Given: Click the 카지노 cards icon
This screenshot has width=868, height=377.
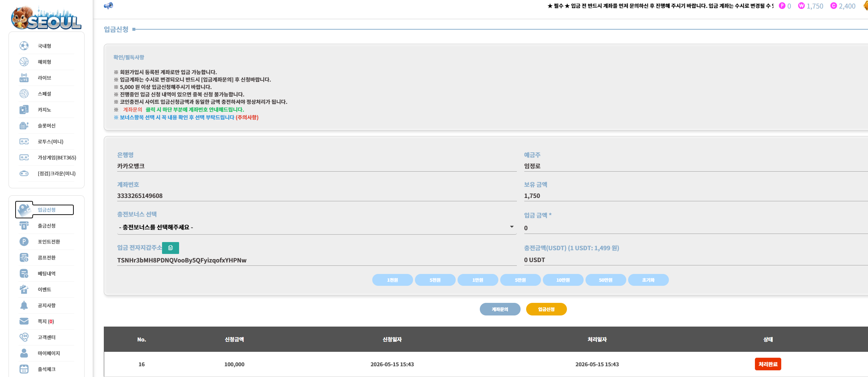Looking at the screenshot, I should (x=24, y=110).
